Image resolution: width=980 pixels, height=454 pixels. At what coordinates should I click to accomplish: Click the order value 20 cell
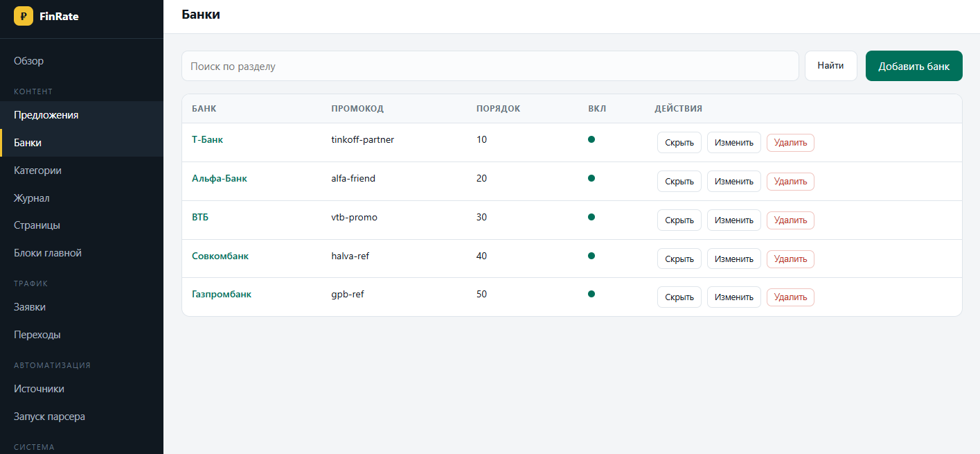coord(481,178)
